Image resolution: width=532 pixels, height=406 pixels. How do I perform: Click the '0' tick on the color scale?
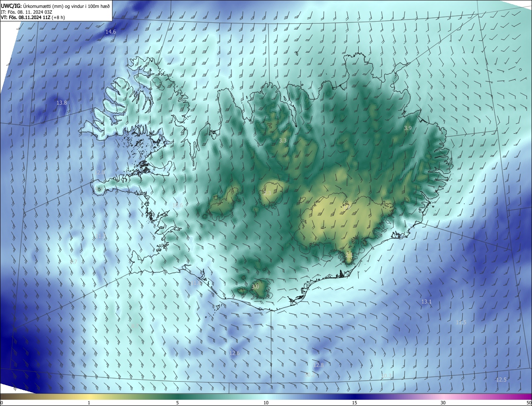pos(1,403)
